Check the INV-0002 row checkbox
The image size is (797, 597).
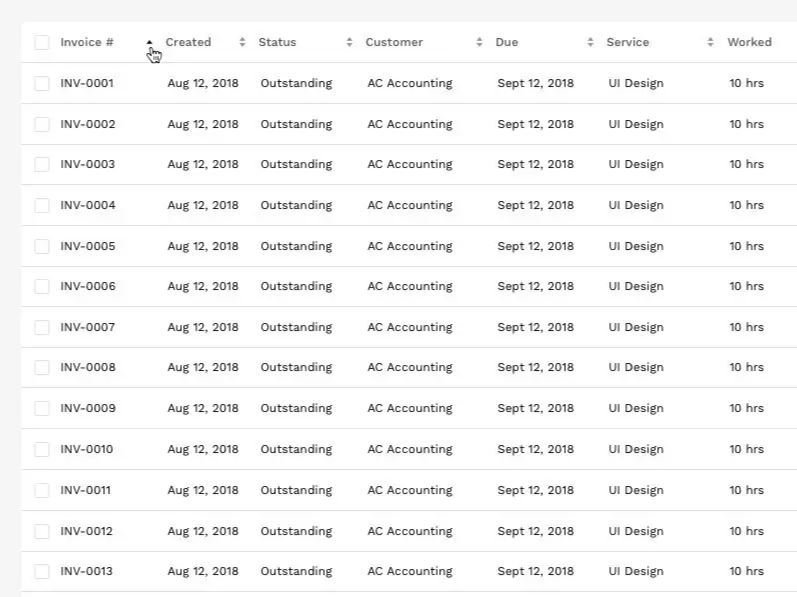point(42,124)
